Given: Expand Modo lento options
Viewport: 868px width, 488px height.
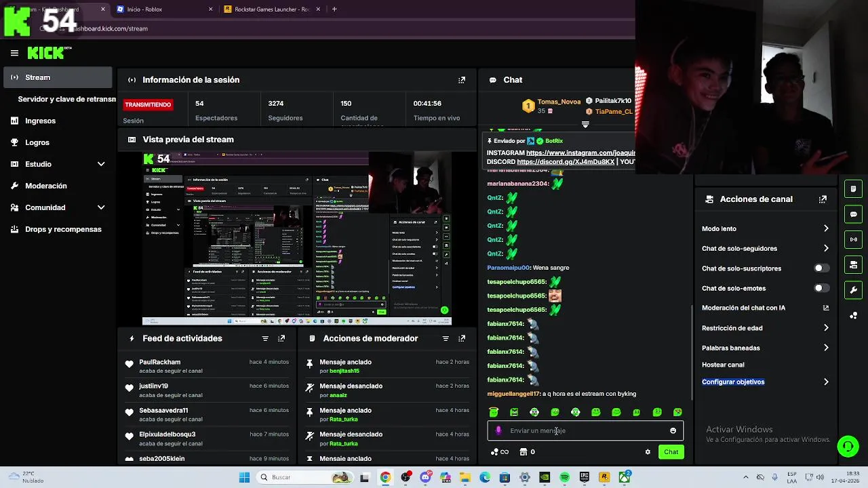Looking at the screenshot, I should (826, 228).
